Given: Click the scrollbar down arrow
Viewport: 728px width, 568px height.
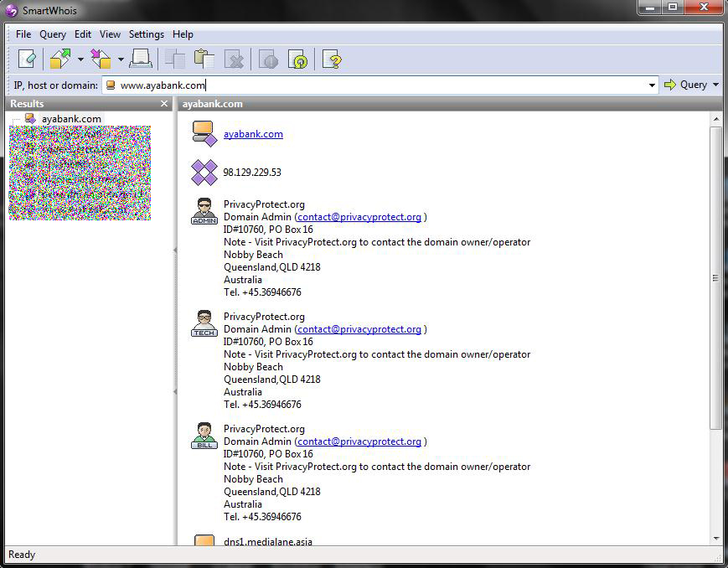Looking at the screenshot, I should 715,539.
